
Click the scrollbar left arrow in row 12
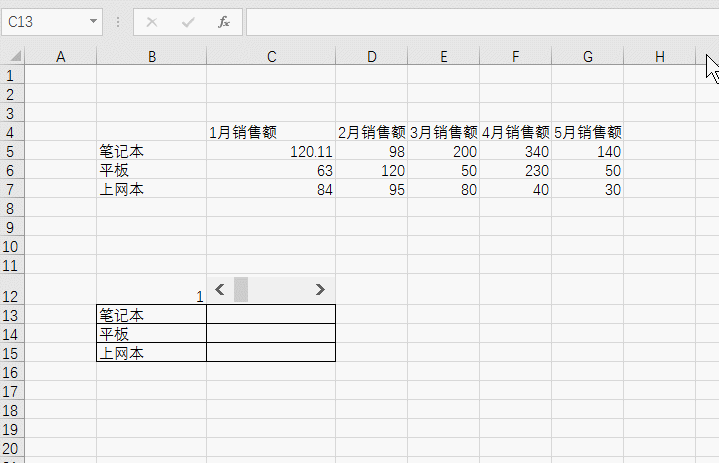(220, 289)
